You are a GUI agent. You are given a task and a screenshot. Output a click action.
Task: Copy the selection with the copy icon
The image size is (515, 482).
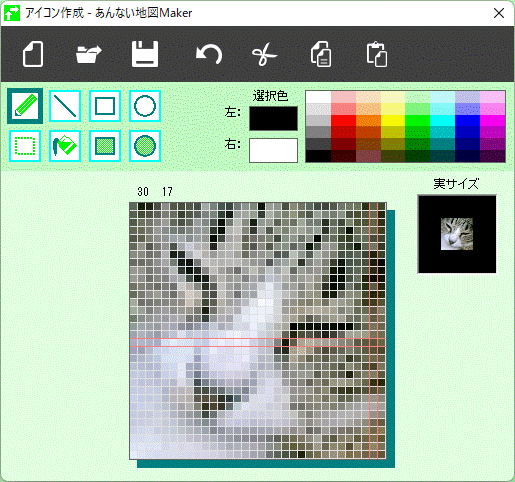click(321, 54)
